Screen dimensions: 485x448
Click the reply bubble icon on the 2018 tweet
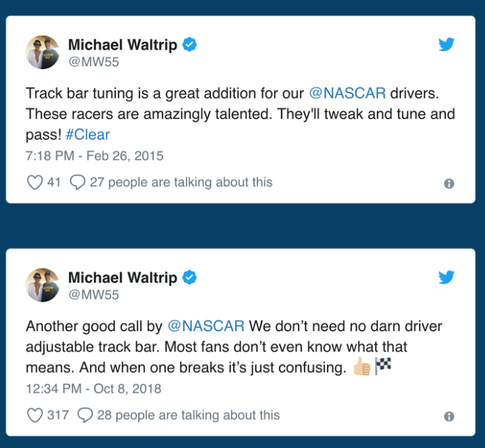pyautogui.click(x=85, y=415)
